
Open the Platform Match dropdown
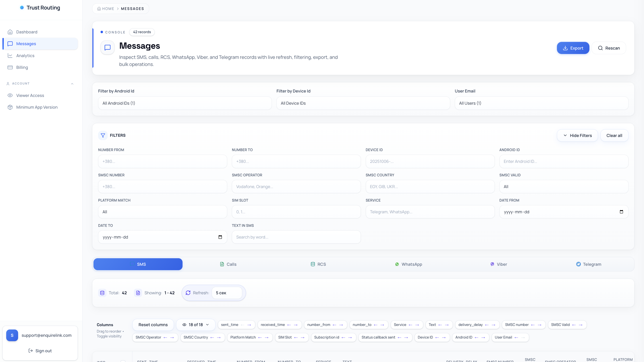[x=162, y=212]
